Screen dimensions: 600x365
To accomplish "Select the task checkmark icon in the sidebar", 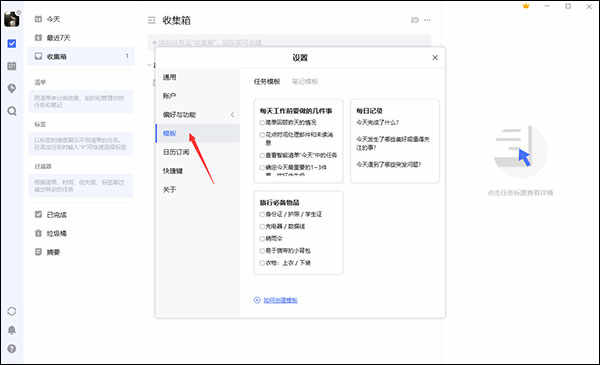I will (12, 44).
